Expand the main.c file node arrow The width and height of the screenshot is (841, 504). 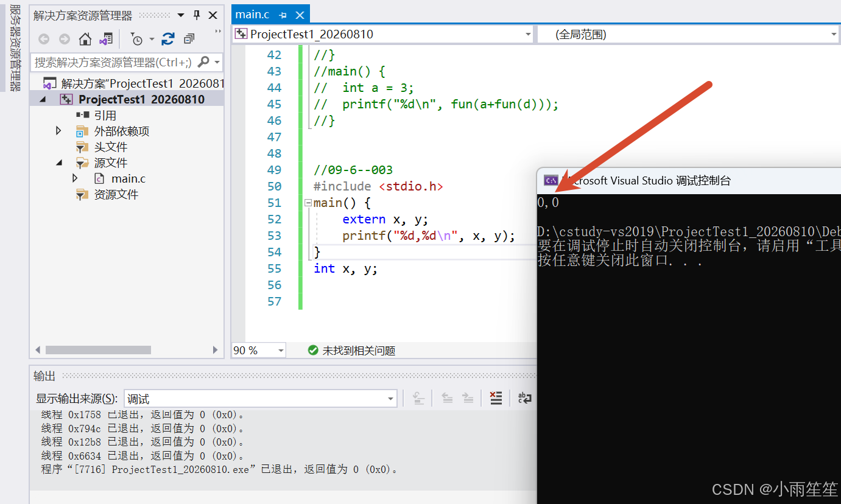click(75, 178)
